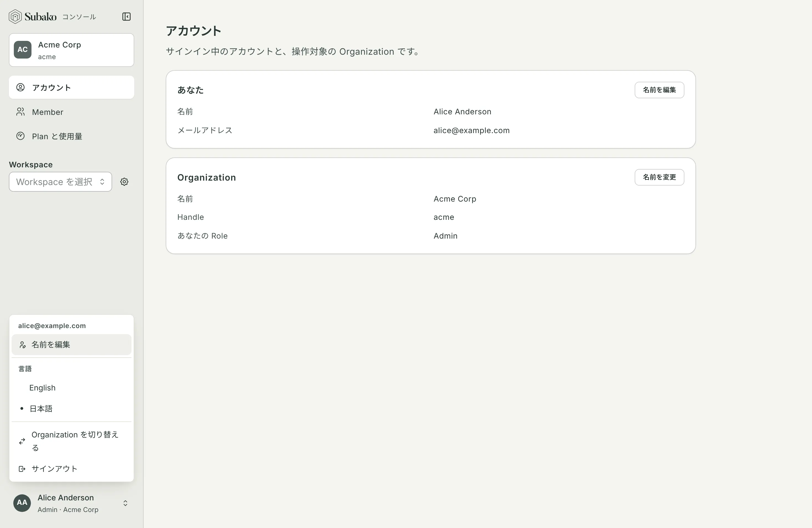812x528 pixels.
Task: Choose Organization を切り替える menu item
Action: click(x=71, y=441)
